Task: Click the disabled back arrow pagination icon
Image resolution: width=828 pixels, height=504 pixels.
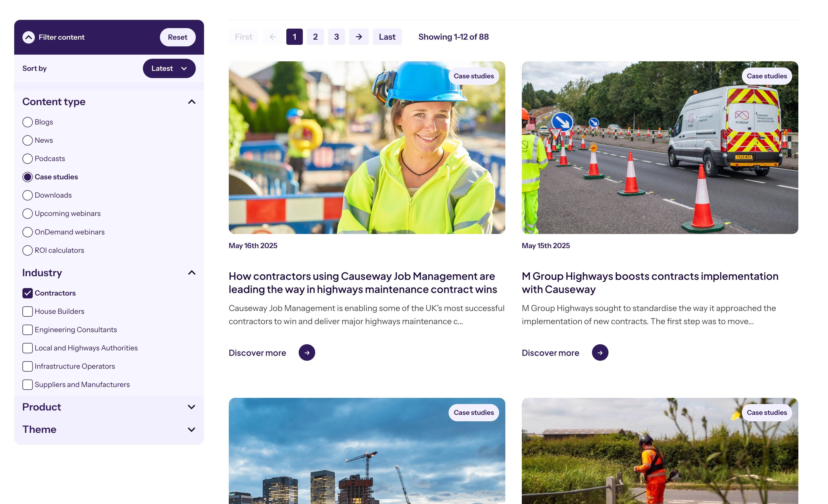Action: click(272, 37)
